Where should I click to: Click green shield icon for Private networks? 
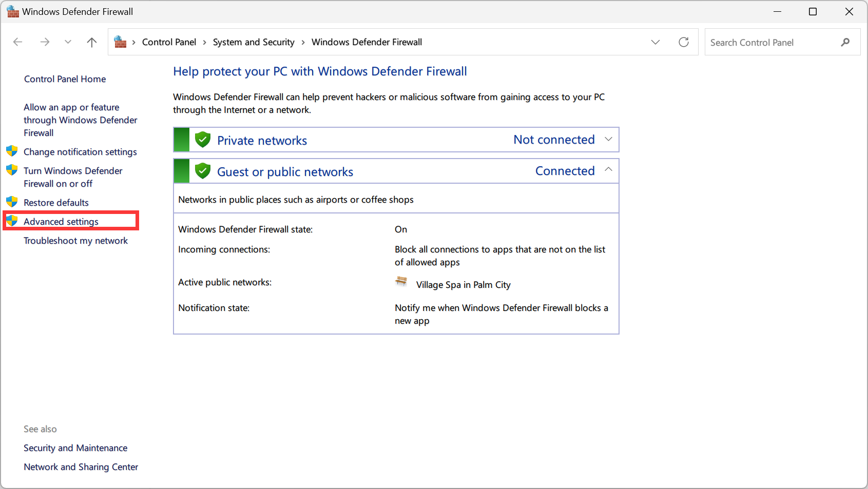(x=203, y=140)
